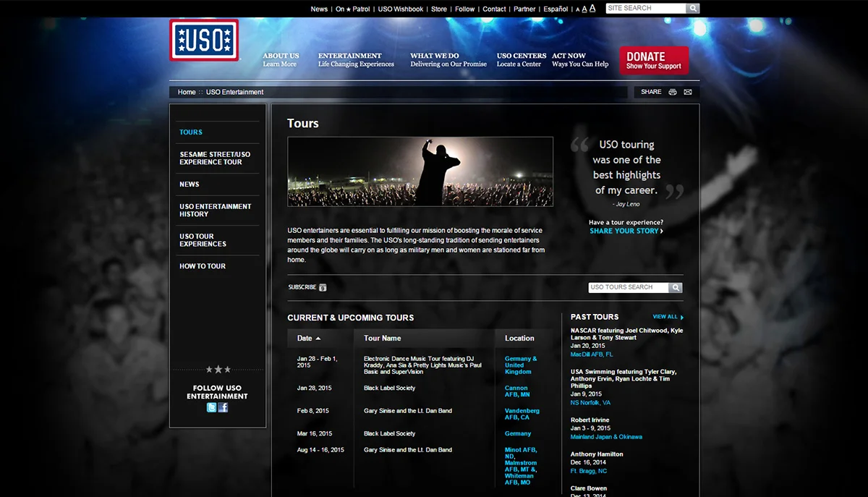Click Black Label Society Jan 28 tour
868x497 pixels.
pos(389,388)
